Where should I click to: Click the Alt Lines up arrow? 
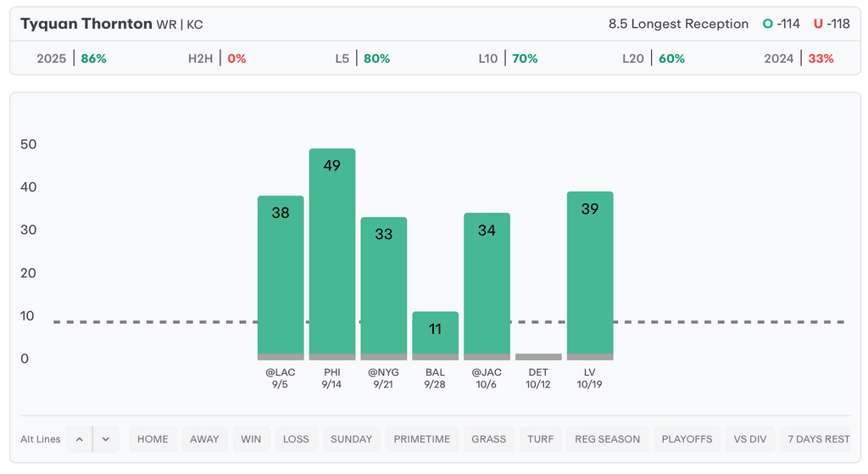(79, 439)
